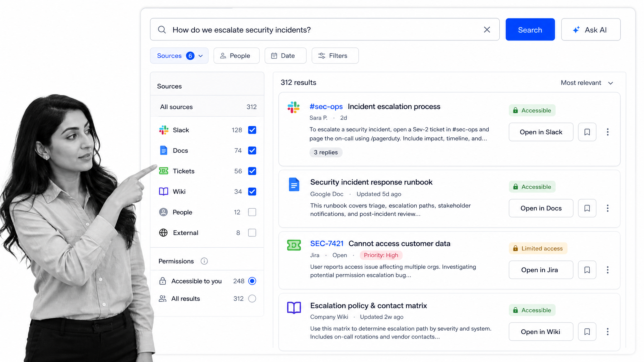This screenshot has height=362, width=644.
Task: Clear the search query with X
Action: click(x=487, y=30)
